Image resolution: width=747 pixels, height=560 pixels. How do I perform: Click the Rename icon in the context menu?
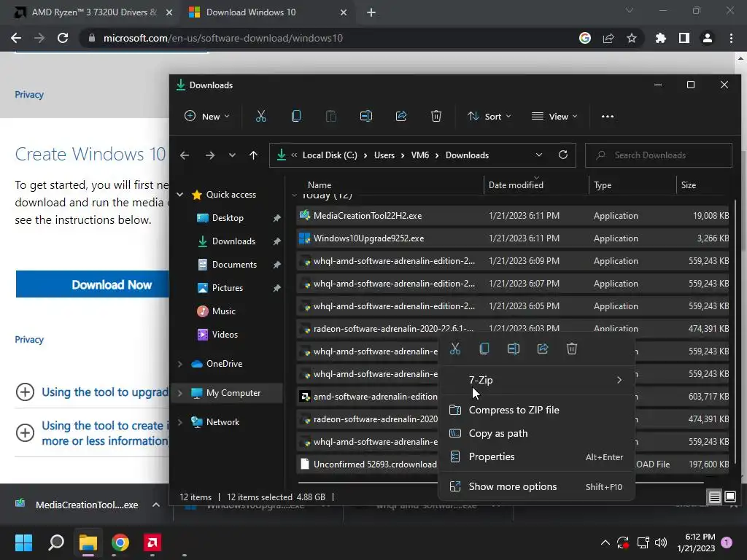pos(513,349)
